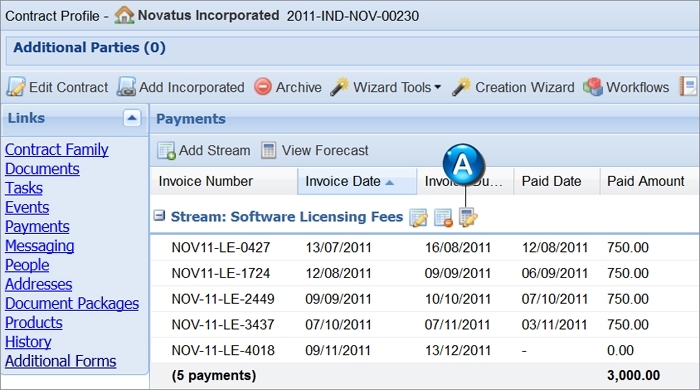Open the Payments link
700x390 pixels.
37,226
